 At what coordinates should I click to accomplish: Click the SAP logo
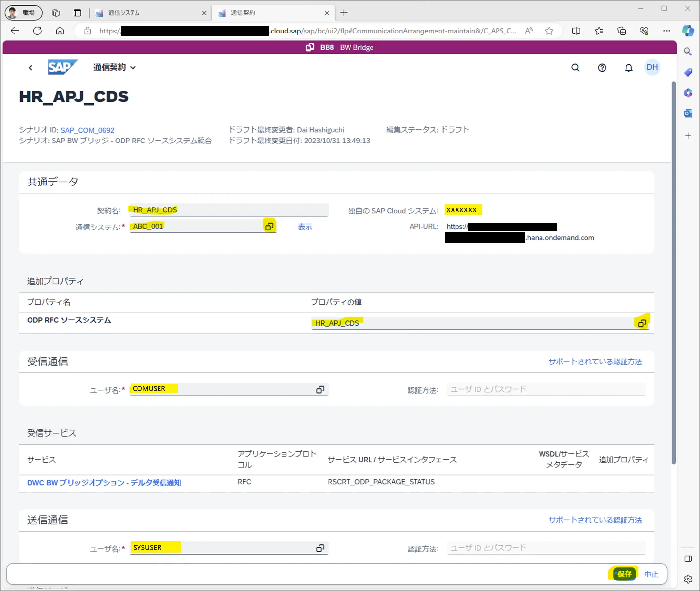(63, 67)
